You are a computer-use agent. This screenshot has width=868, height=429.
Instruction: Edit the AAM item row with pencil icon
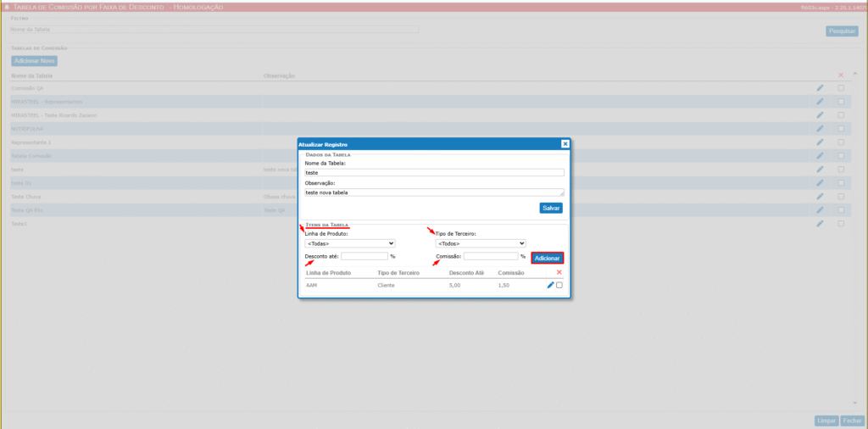click(x=550, y=286)
